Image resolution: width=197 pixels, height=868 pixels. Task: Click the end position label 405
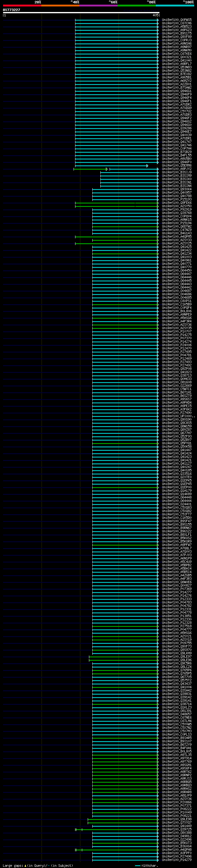155,15
